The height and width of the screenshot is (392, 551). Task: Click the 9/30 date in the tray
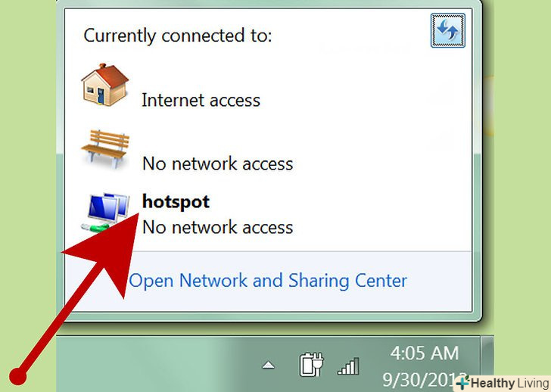(425, 379)
